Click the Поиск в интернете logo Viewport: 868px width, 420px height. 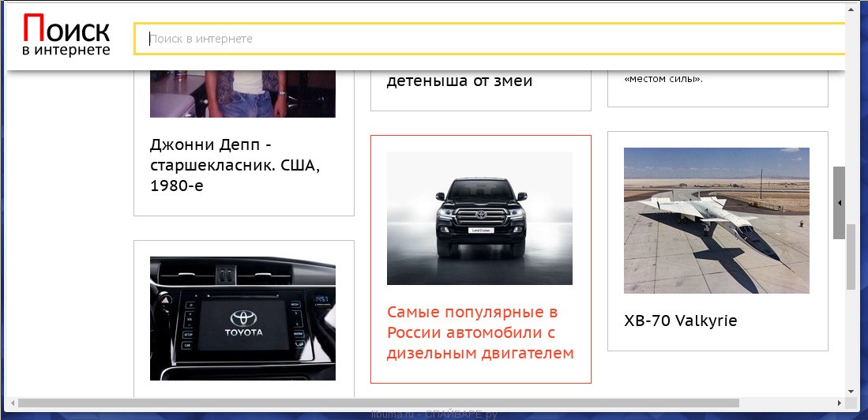(66, 35)
